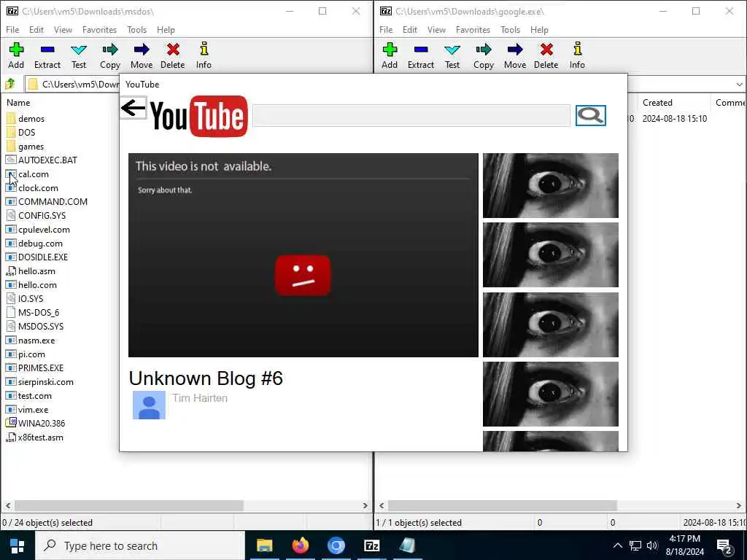Open Help menu in google.exe window
Image resolution: width=747 pixels, height=560 pixels.
pyautogui.click(x=539, y=29)
